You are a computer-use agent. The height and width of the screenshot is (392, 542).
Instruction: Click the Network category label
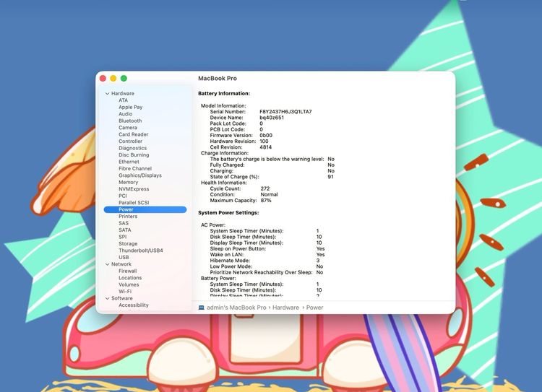pos(121,264)
